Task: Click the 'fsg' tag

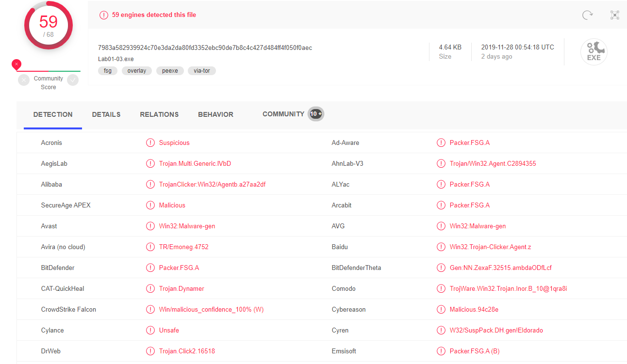Action: tap(108, 71)
